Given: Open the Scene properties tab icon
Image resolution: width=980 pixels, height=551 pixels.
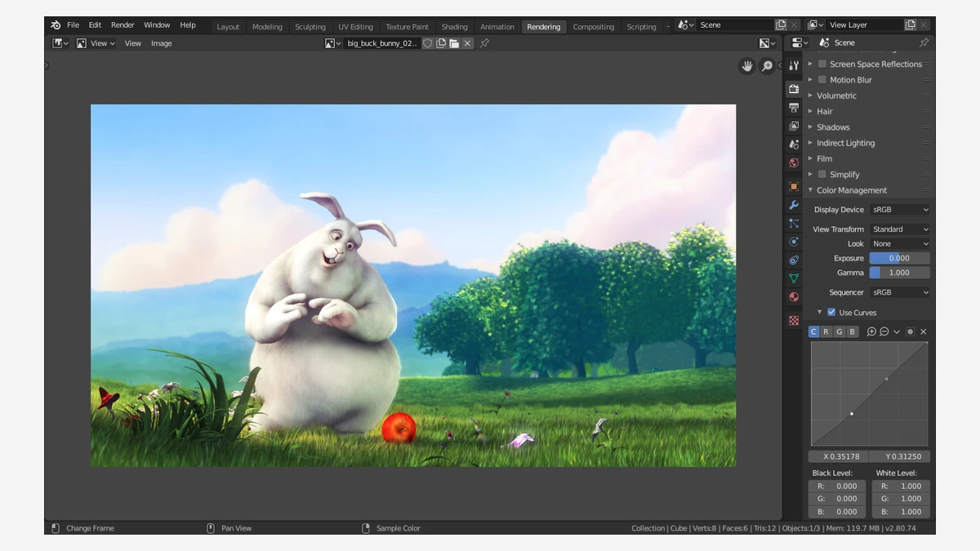Looking at the screenshot, I should coord(794,144).
